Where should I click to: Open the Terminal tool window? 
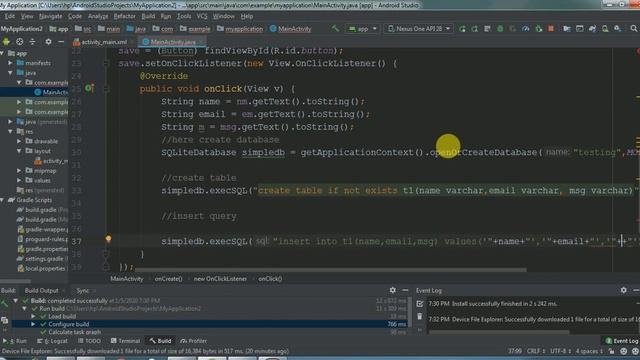tap(126, 341)
